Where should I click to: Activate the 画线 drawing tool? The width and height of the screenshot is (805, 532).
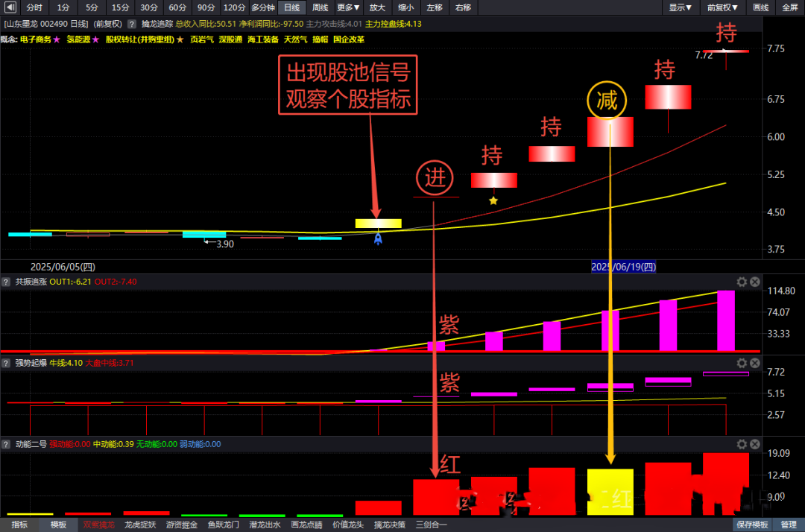tap(760, 7)
